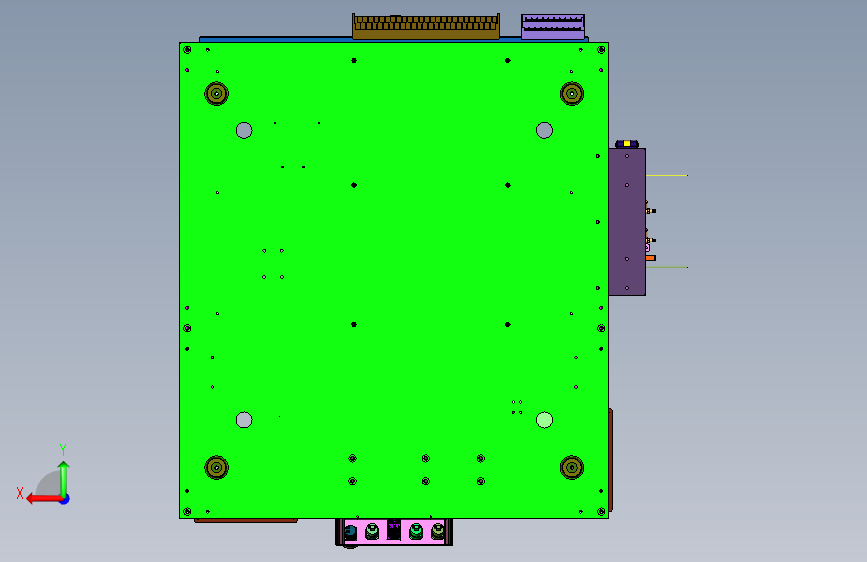Select the light green filled hole on the board
Viewport: 867px width, 562px height.
pyautogui.click(x=544, y=420)
